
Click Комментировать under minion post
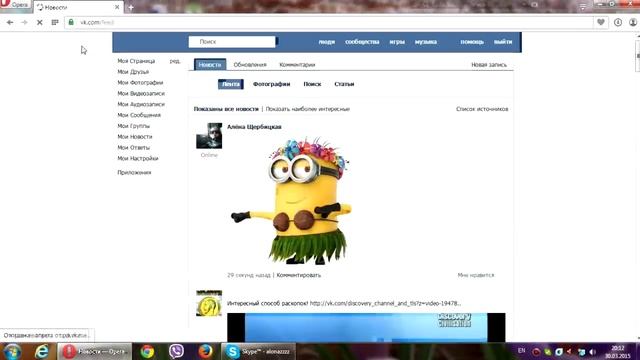[299, 275]
